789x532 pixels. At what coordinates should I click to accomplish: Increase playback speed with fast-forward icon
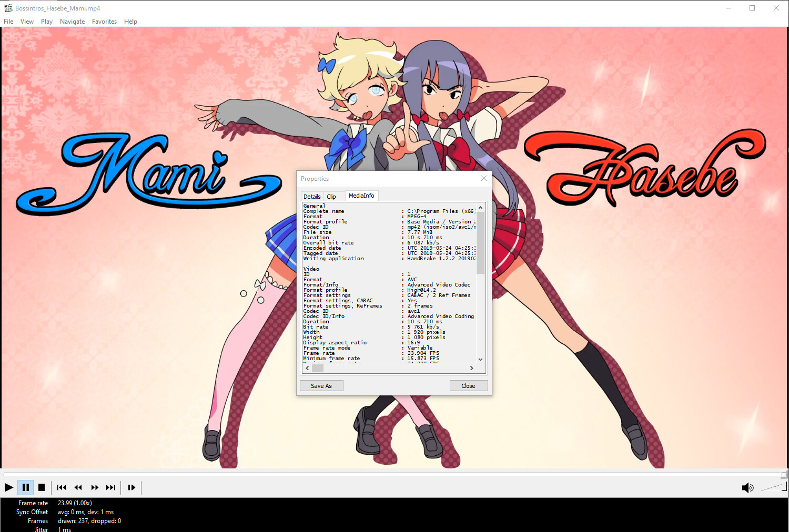(95, 487)
